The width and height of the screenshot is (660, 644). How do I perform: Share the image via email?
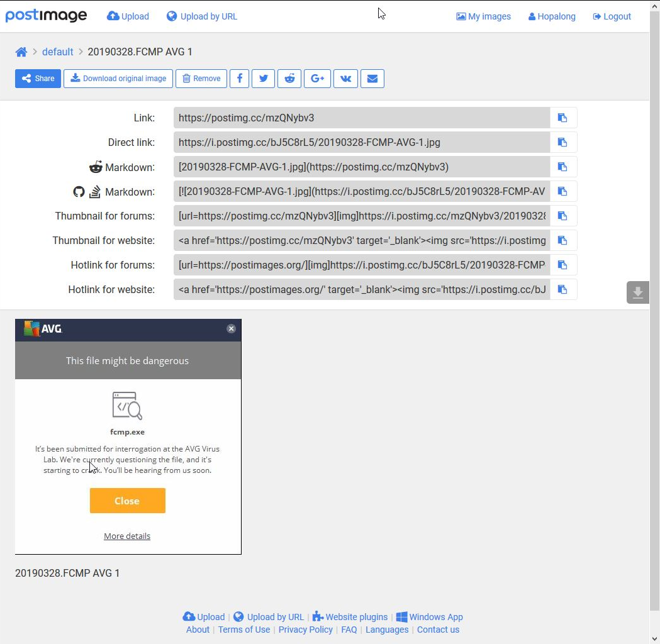372,78
